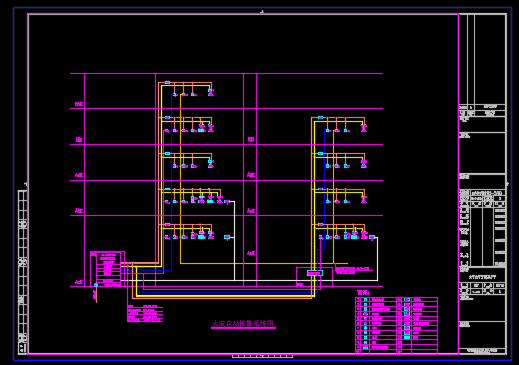Click the top-floor cyan module on the left riser
This screenshot has width=519, height=365.
(167, 82)
